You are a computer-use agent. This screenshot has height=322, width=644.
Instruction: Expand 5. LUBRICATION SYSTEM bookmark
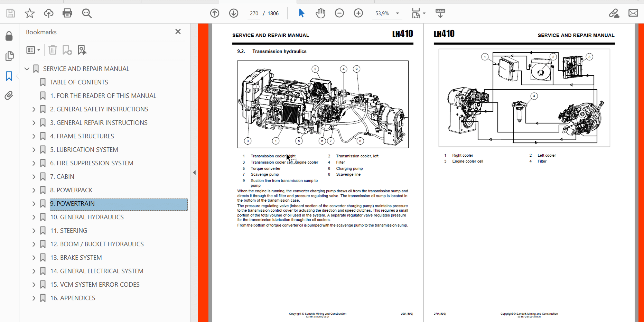click(34, 150)
